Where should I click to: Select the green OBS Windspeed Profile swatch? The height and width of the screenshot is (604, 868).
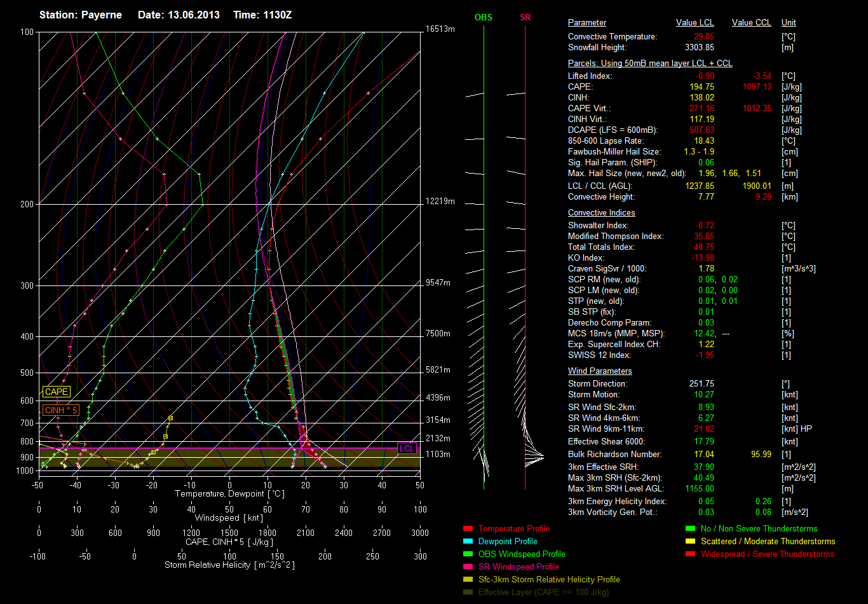[x=468, y=554]
